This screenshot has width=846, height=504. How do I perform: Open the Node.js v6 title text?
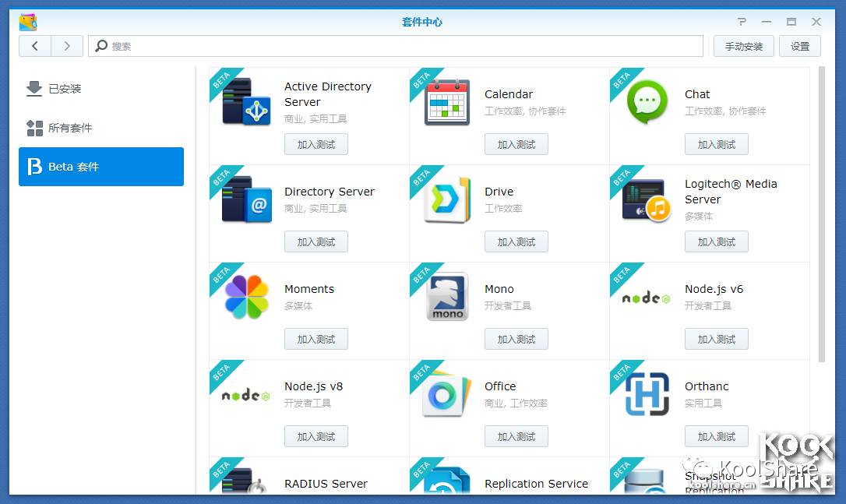pyautogui.click(x=714, y=289)
